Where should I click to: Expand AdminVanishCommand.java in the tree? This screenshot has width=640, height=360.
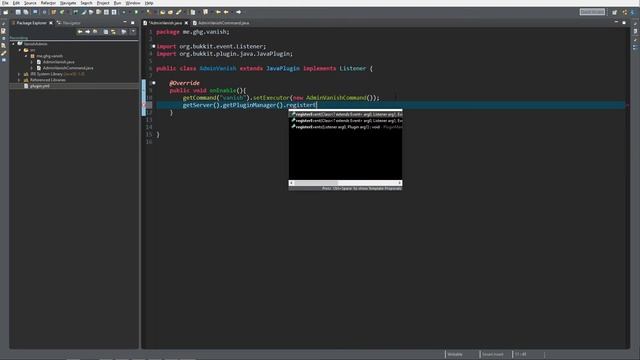coord(32,68)
